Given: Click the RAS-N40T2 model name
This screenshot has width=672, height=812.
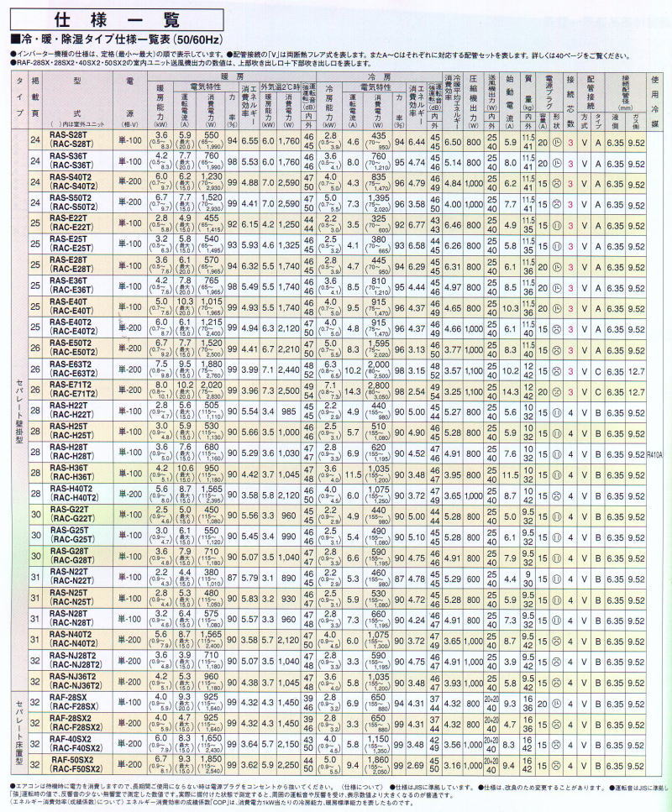Looking at the screenshot, I should coord(71,634).
